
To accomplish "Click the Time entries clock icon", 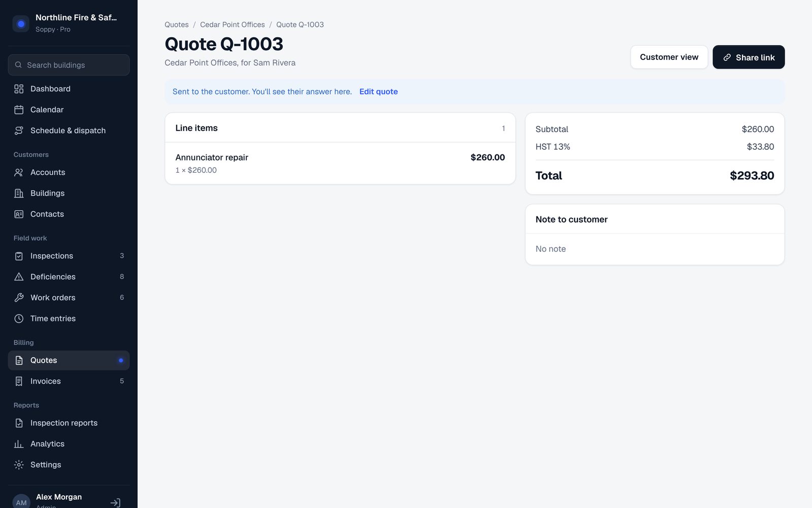I will tap(19, 319).
